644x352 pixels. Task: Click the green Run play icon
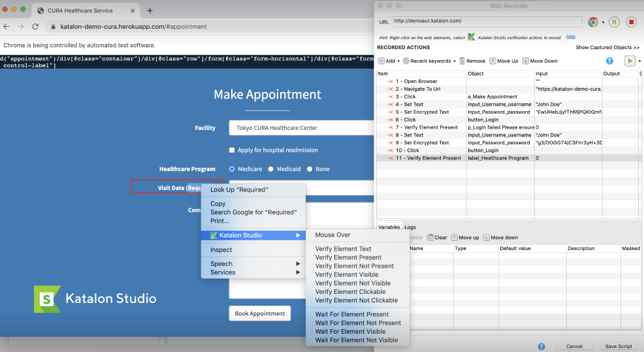point(630,61)
